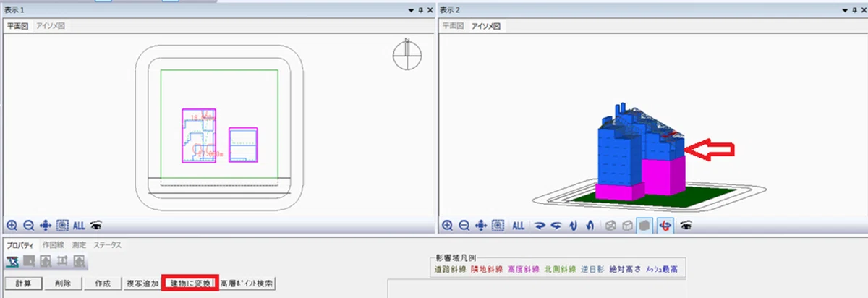868x298 pixels.
Task: Open the 表示2 panel dropdown arrow
Action: tap(846, 9)
